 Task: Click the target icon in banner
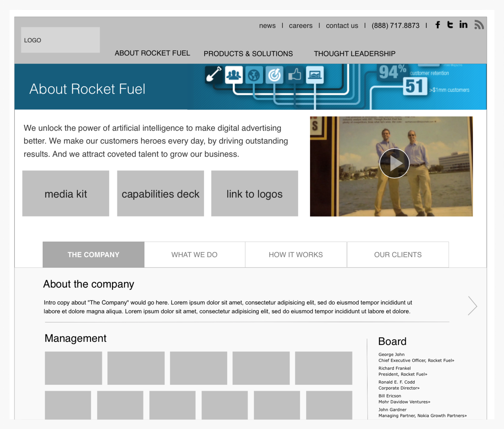(x=274, y=75)
